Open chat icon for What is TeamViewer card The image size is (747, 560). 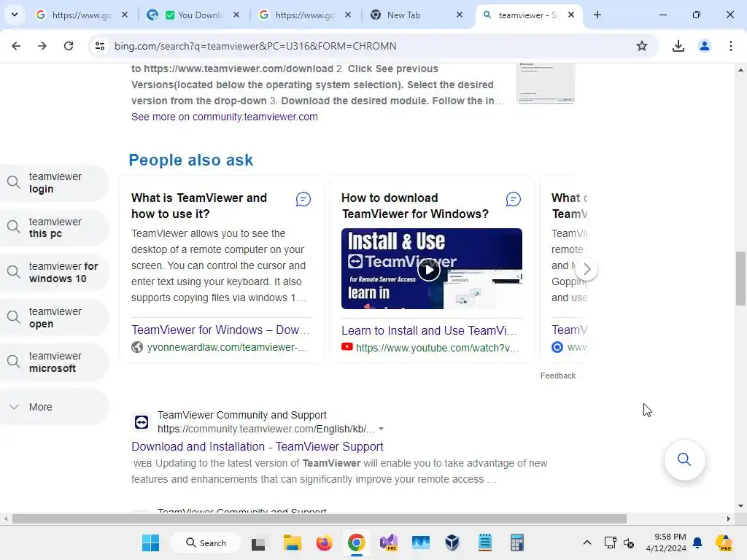pos(303,199)
